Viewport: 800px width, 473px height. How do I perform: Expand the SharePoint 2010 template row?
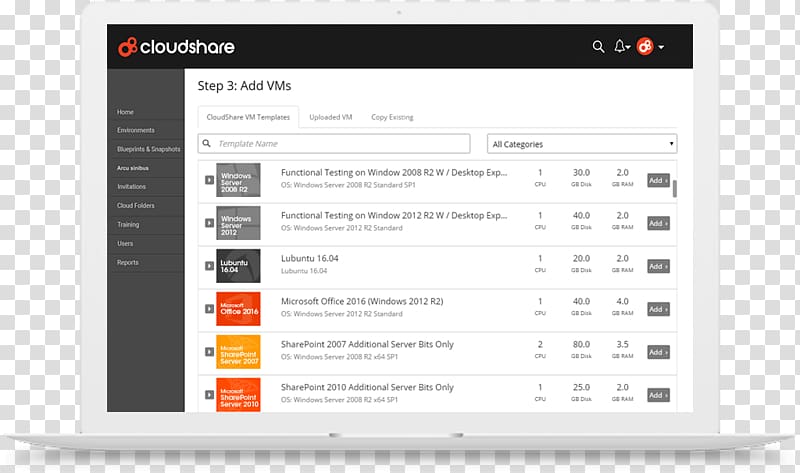click(209, 394)
